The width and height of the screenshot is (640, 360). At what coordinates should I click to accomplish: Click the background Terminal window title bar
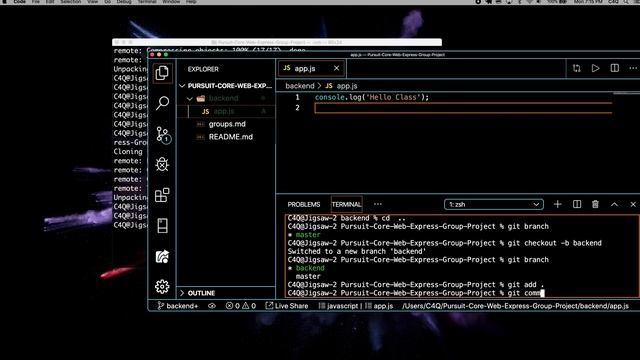[x=277, y=42]
